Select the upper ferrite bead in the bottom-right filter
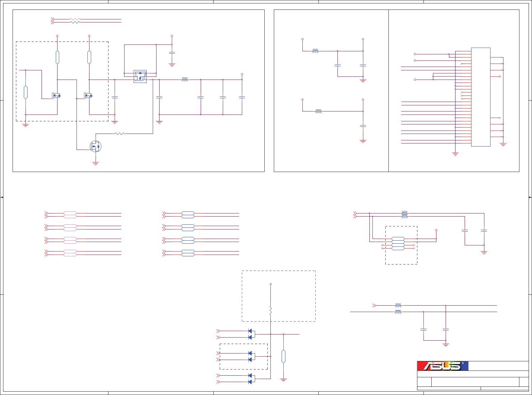 [x=398, y=305]
